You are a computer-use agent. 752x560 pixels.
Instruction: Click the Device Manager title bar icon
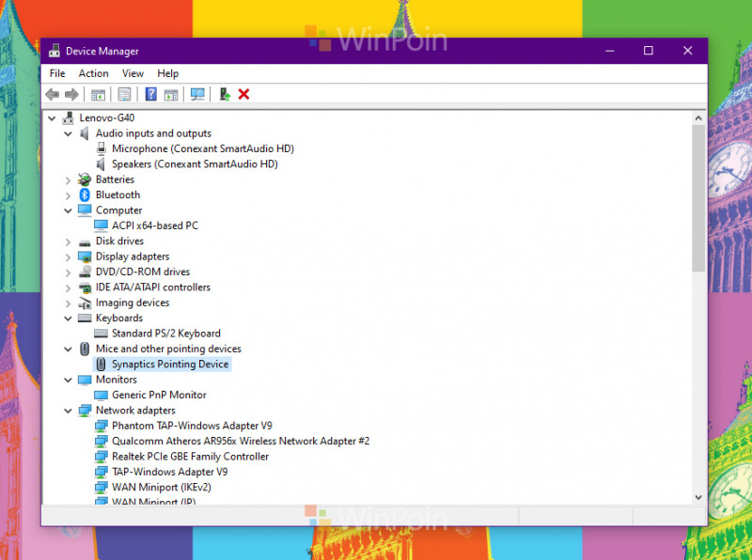coord(55,51)
